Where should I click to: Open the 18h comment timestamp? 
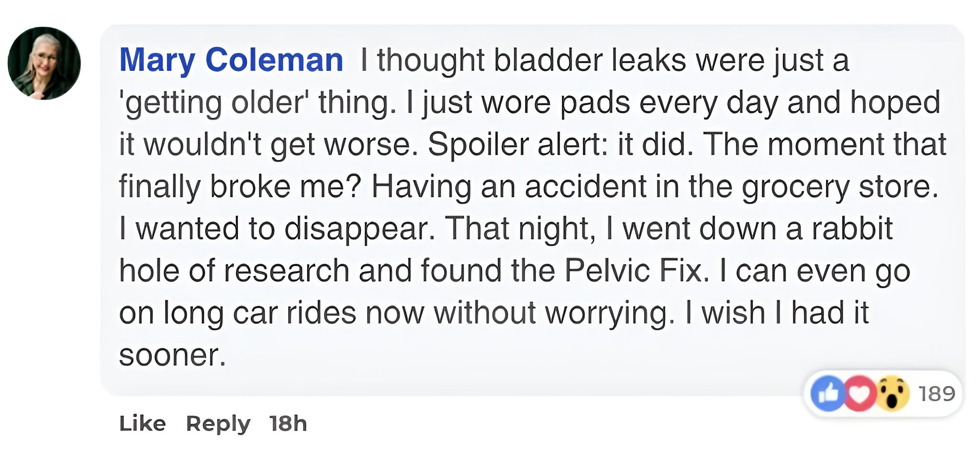tap(288, 423)
